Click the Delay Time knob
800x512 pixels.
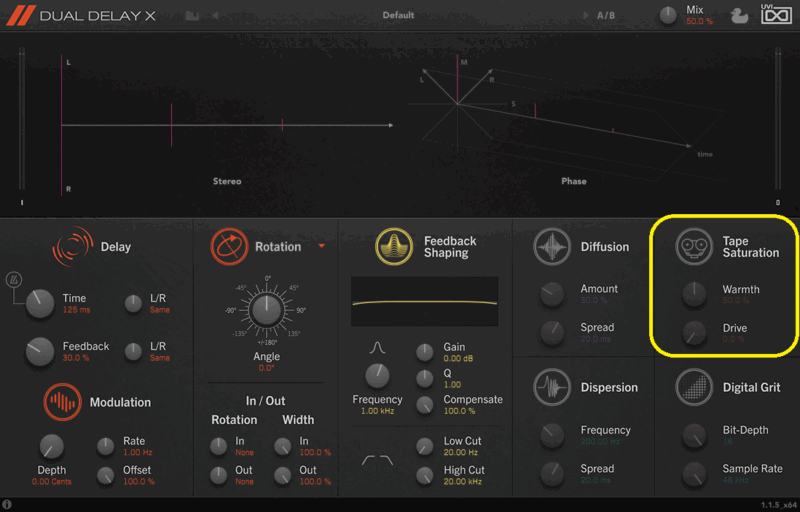coord(40,304)
